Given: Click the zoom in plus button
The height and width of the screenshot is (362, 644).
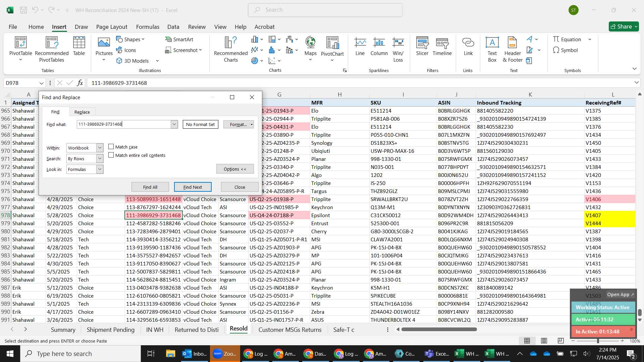Looking at the screenshot, I should tap(622, 341).
